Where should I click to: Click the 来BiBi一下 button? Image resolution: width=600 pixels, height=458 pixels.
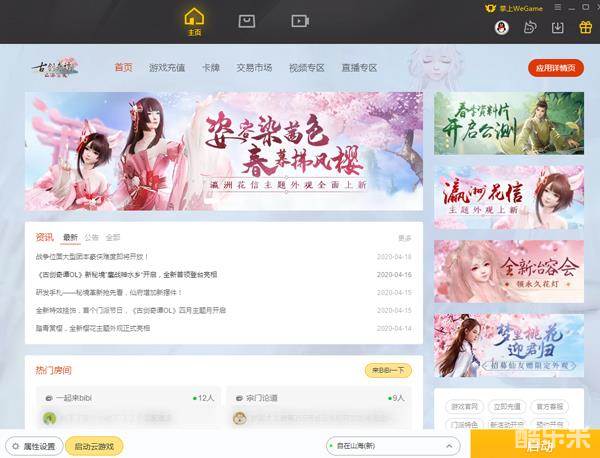pos(388,370)
